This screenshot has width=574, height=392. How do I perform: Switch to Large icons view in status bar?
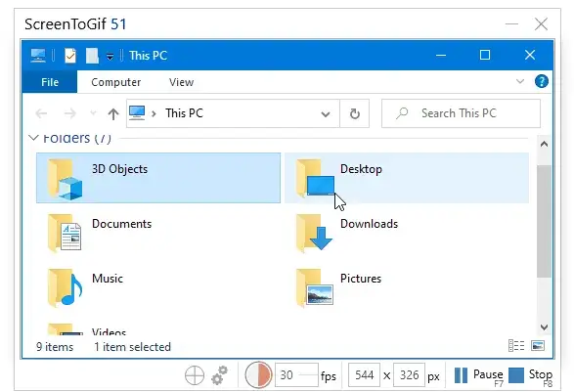tap(538, 345)
